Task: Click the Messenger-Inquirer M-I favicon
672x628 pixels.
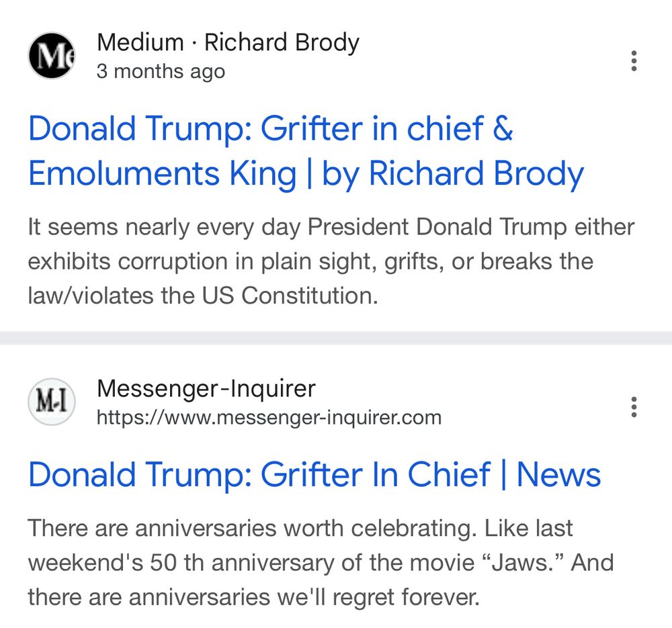Action: tap(52, 402)
